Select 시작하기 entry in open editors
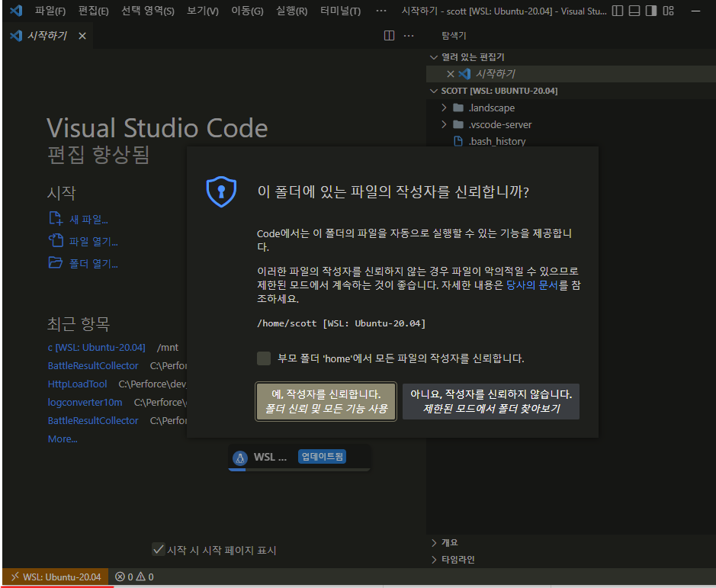This screenshot has width=716, height=588. click(x=570, y=73)
